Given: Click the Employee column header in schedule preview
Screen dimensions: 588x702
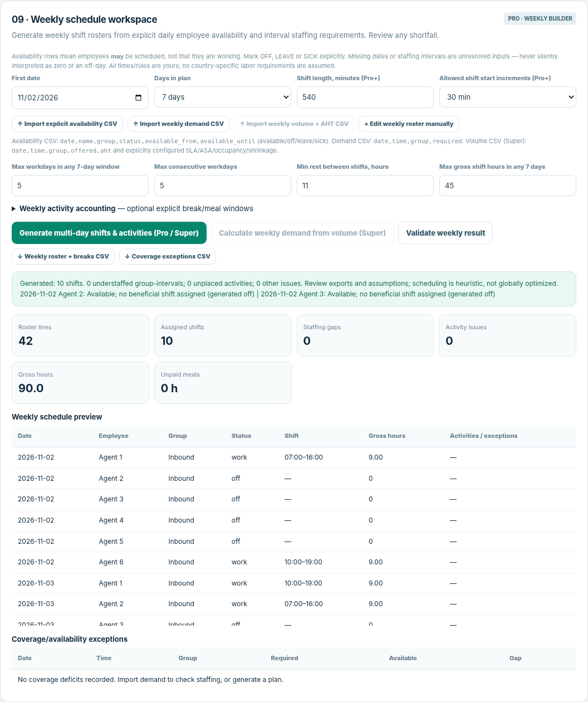Looking at the screenshot, I should click(x=114, y=436).
